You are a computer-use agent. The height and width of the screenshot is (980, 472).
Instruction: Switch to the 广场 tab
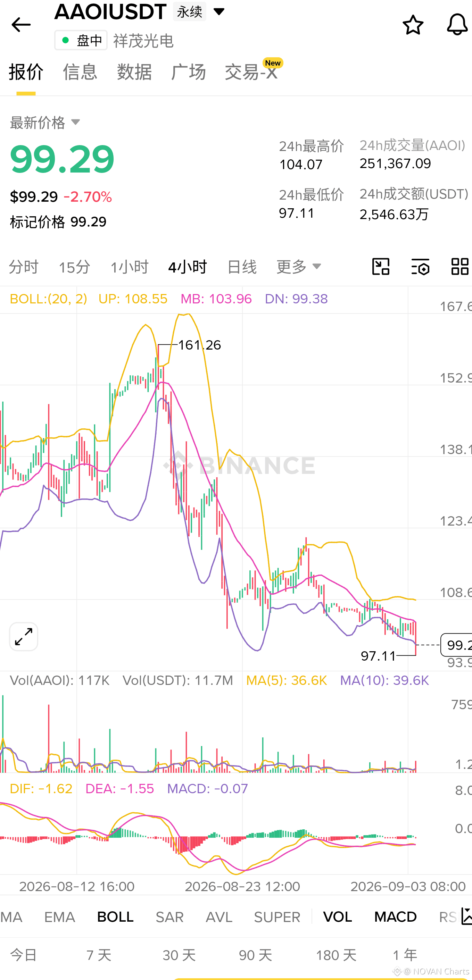click(189, 72)
